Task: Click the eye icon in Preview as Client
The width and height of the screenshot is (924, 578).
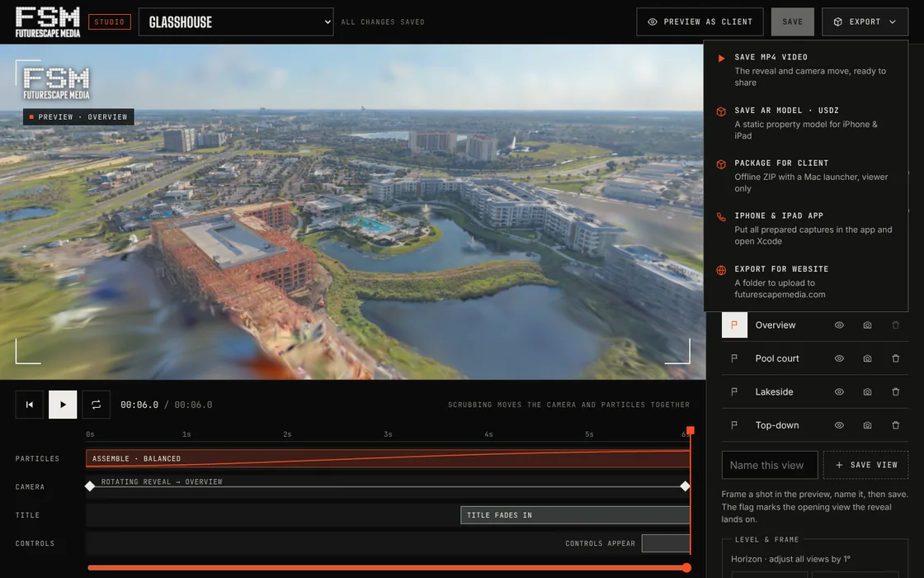Action: (x=653, y=21)
